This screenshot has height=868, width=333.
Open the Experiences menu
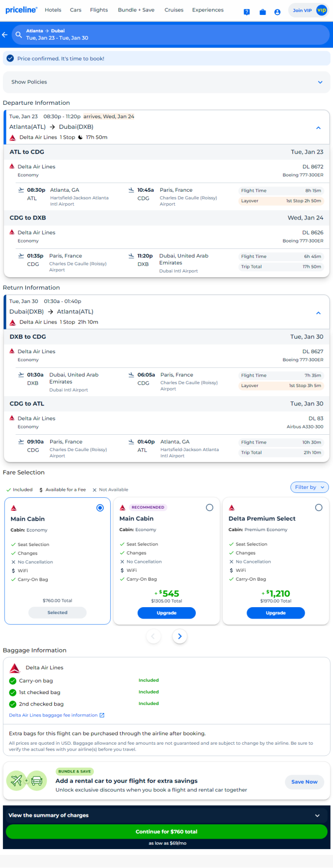click(x=208, y=10)
